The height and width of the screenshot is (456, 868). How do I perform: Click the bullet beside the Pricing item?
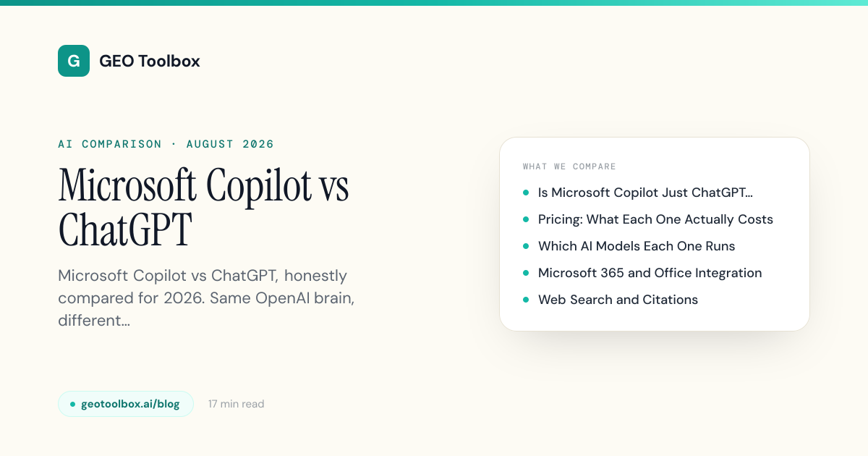point(526,219)
